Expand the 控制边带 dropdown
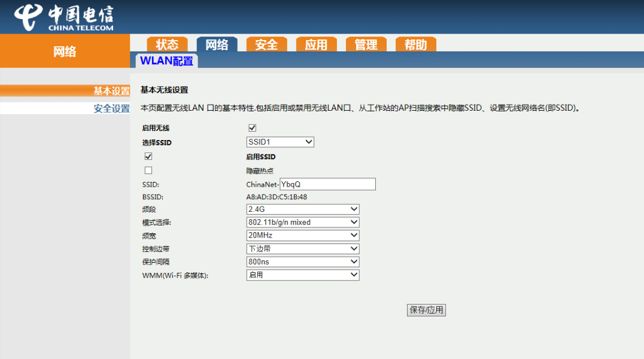The image size is (644, 359). 302,248
